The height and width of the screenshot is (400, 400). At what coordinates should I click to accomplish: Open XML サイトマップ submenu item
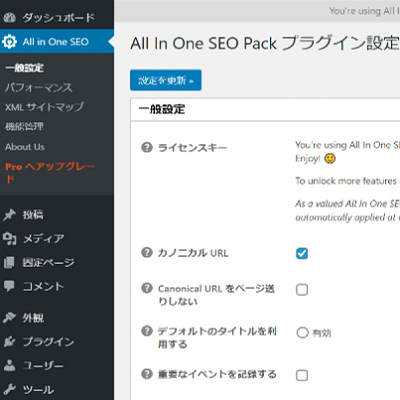(x=44, y=107)
